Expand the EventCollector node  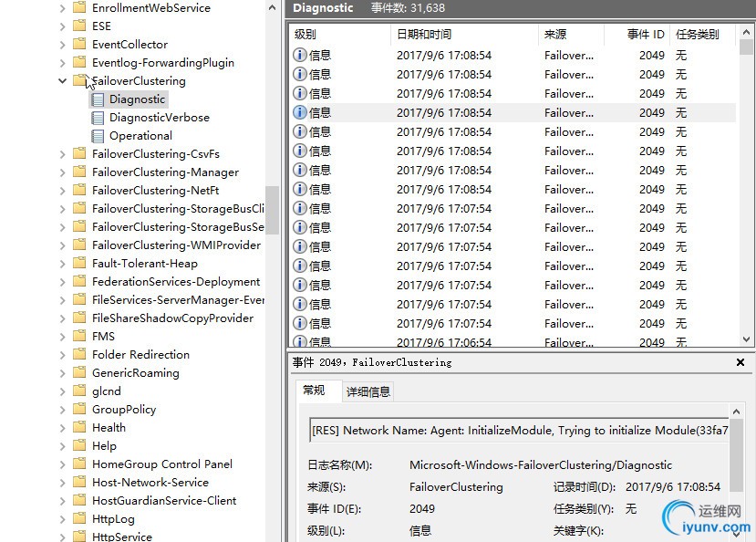(x=62, y=45)
